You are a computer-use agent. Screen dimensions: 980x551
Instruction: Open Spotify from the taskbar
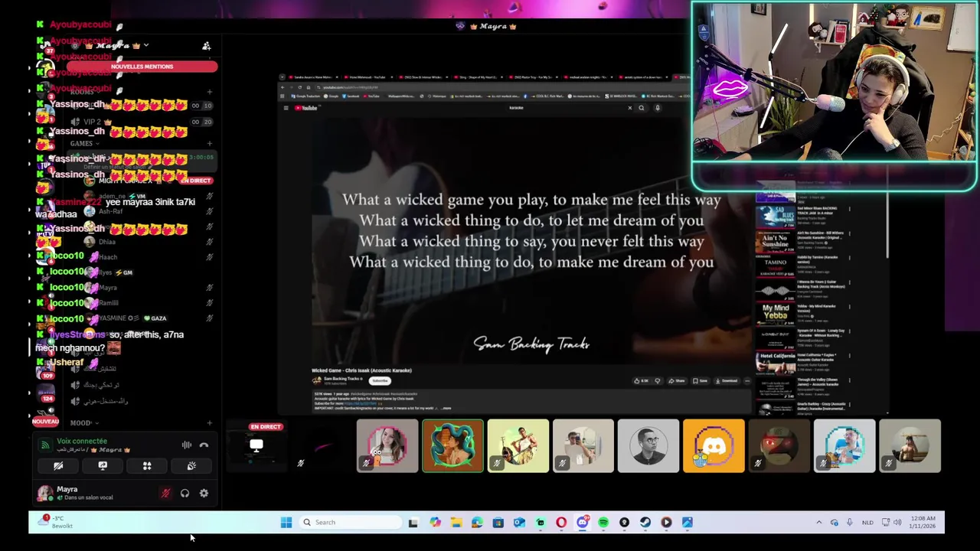pyautogui.click(x=603, y=523)
